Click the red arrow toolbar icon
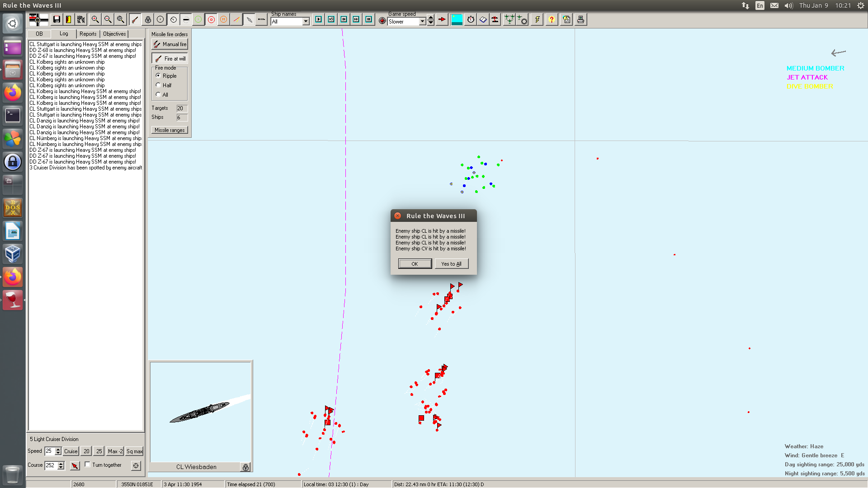This screenshot has width=868, height=488. [442, 19]
